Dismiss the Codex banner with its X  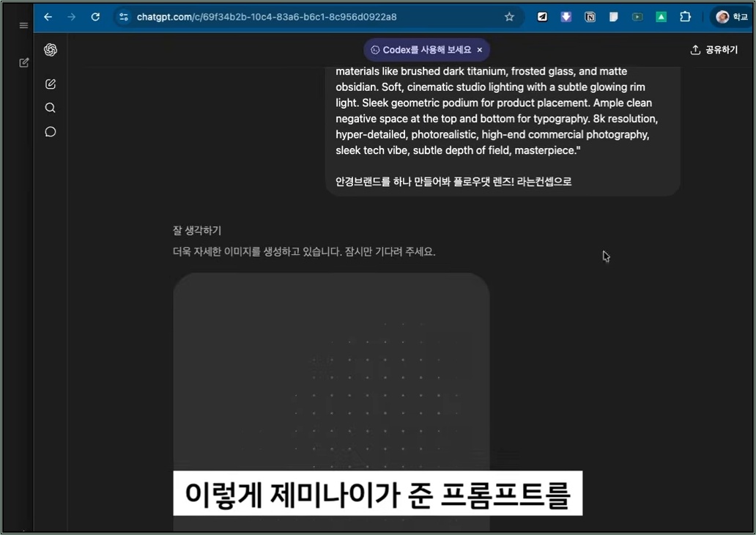click(x=480, y=50)
